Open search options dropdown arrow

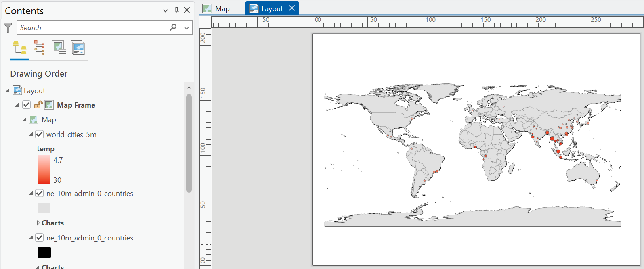click(x=187, y=28)
